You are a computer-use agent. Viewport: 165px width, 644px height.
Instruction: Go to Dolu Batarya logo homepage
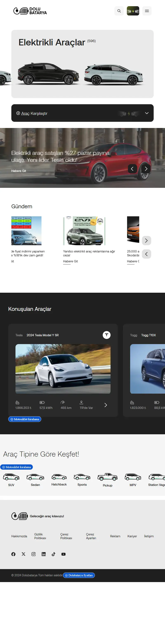click(x=30, y=11)
